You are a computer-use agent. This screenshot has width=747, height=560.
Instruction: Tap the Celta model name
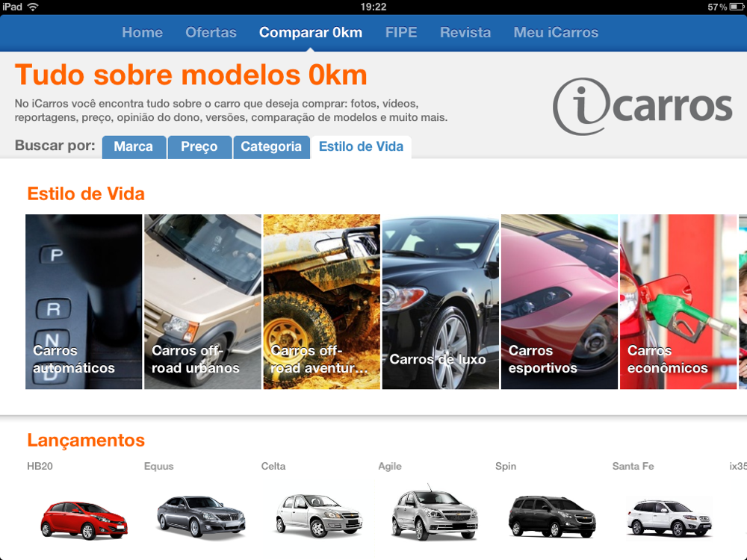pyautogui.click(x=273, y=466)
